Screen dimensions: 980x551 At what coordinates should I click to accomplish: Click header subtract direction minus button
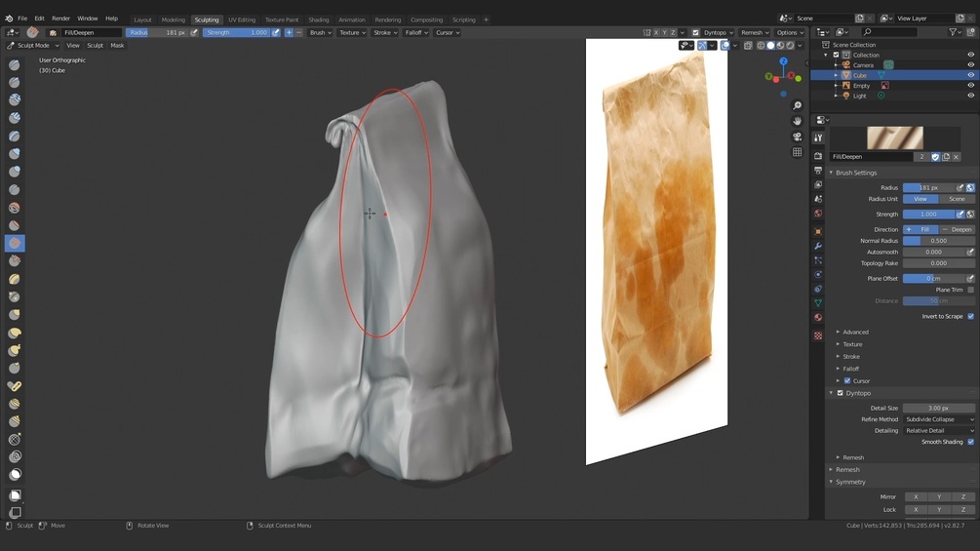(x=298, y=32)
